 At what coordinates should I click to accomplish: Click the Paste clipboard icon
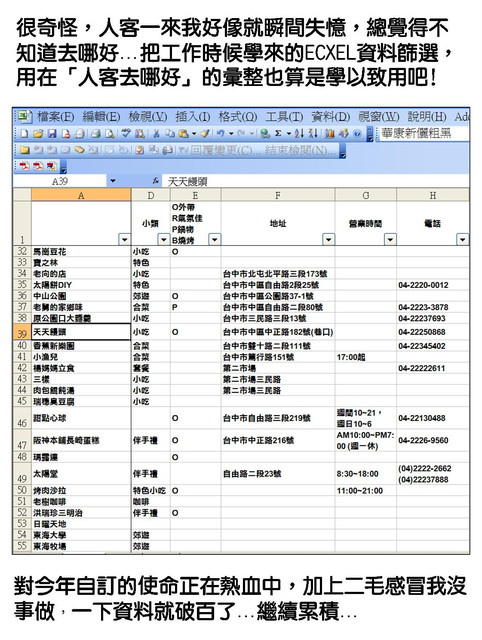[x=184, y=133]
